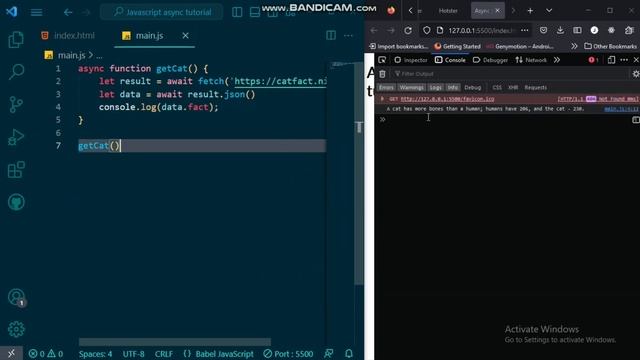640x360 pixels.
Task: Switch to the Network devtools tab
Action: point(531,60)
